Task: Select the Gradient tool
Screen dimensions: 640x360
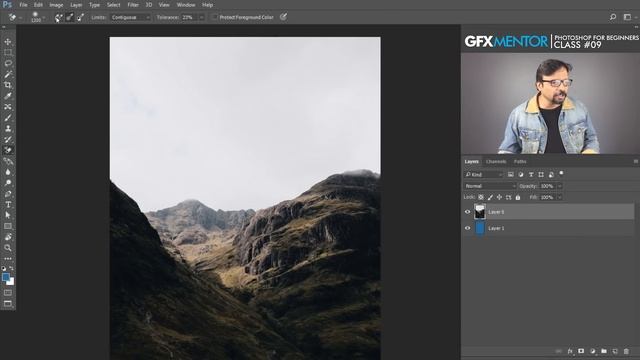Action: [x=8, y=161]
